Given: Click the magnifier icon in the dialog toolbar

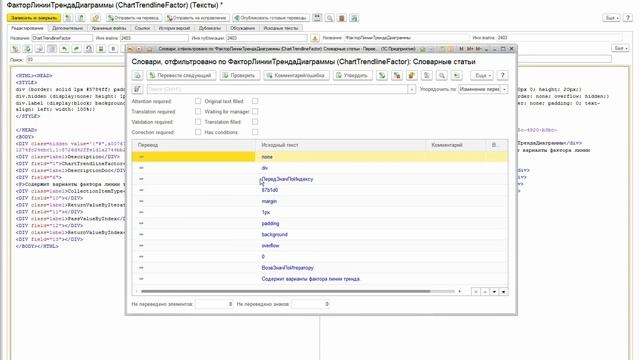Looking at the screenshot, I should 442,76.
